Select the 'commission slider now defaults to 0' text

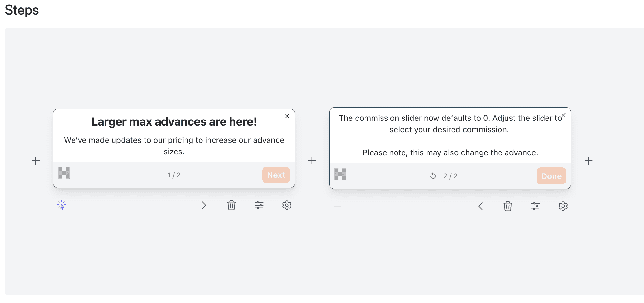click(450, 124)
